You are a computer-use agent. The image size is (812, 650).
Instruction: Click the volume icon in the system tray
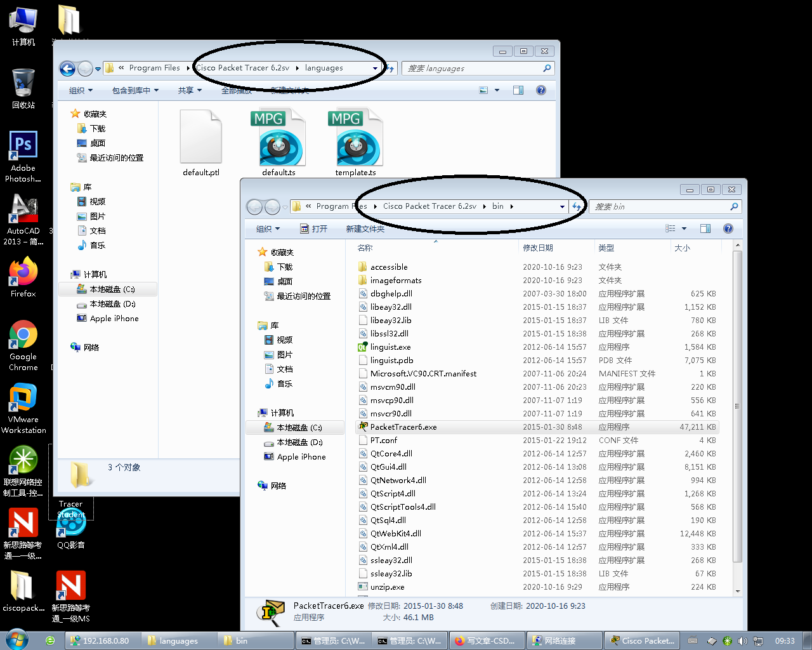[x=742, y=640]
